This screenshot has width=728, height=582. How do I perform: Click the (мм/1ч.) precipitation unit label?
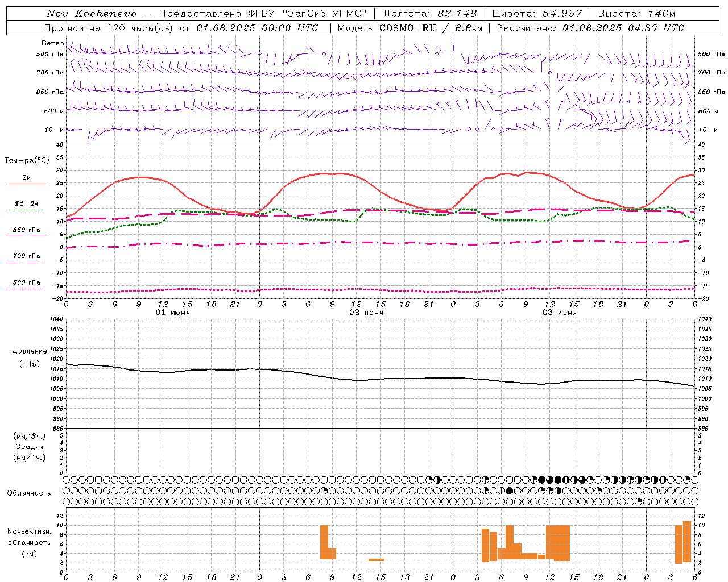click(x=30, y=458)
